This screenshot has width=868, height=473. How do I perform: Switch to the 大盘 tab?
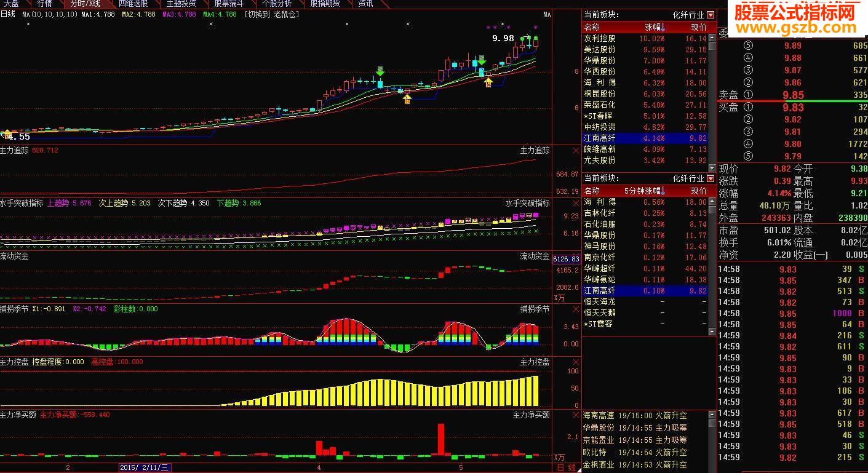(12, 4)
